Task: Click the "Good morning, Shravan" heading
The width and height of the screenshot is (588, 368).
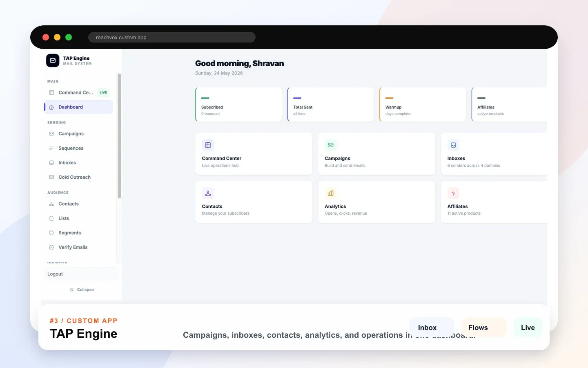Action: 239,63
